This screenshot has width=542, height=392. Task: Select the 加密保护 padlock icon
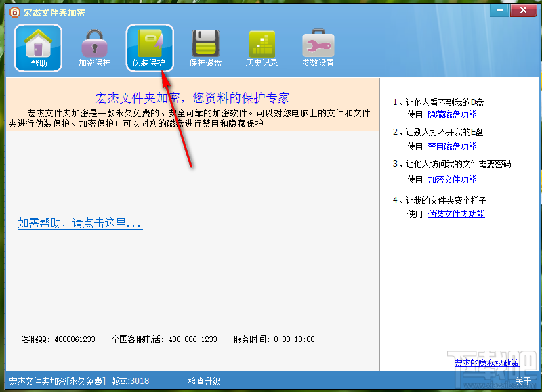point(94,48)
